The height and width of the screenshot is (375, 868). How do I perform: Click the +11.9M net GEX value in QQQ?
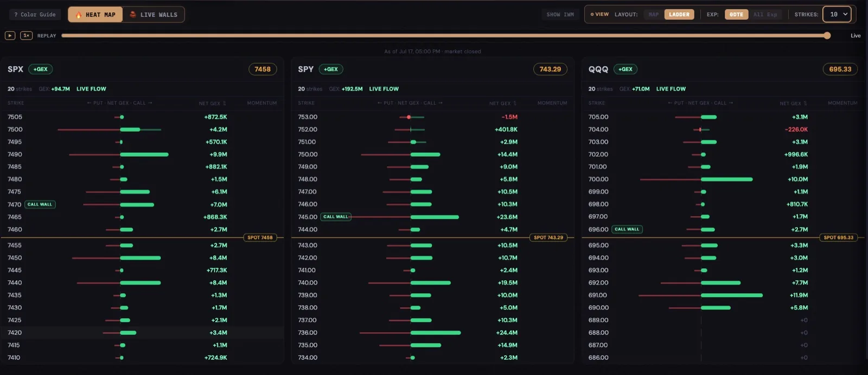[x=799, y=295]
